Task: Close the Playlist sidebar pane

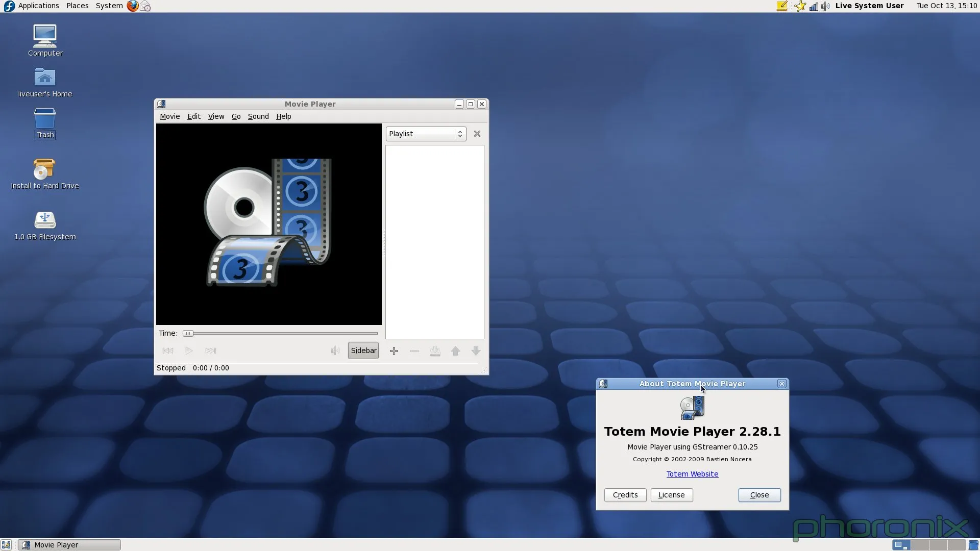Action: click(477, 134)
